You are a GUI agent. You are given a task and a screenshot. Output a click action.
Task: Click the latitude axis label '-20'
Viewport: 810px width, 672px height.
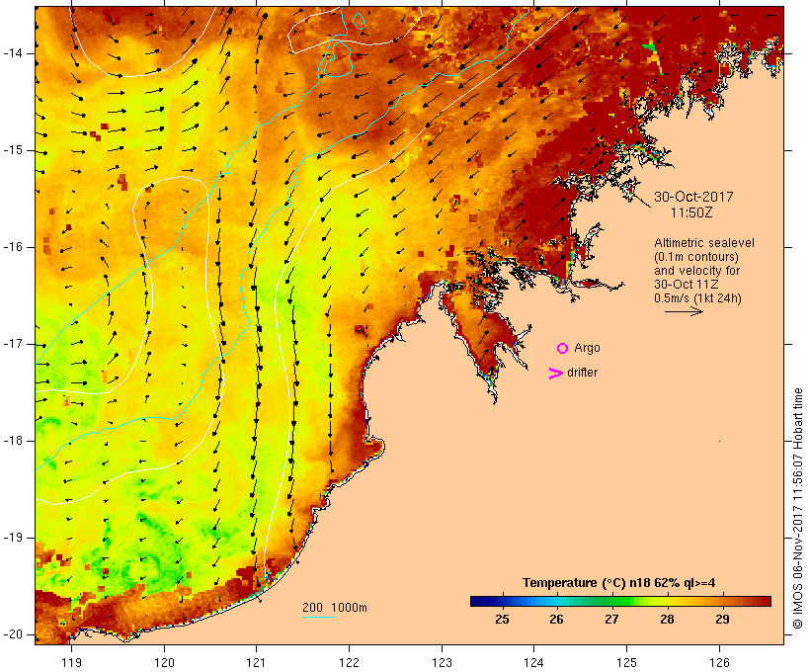pos(12,634)
